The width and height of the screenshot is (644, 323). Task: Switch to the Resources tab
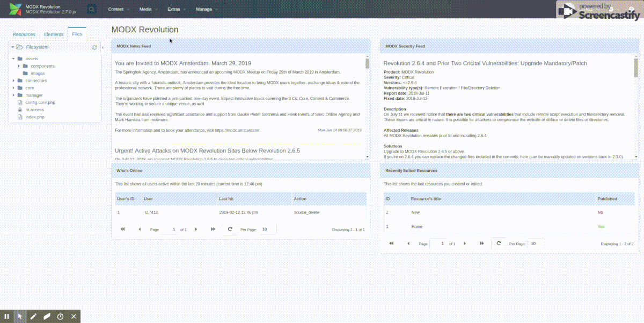tap(24, 34)
